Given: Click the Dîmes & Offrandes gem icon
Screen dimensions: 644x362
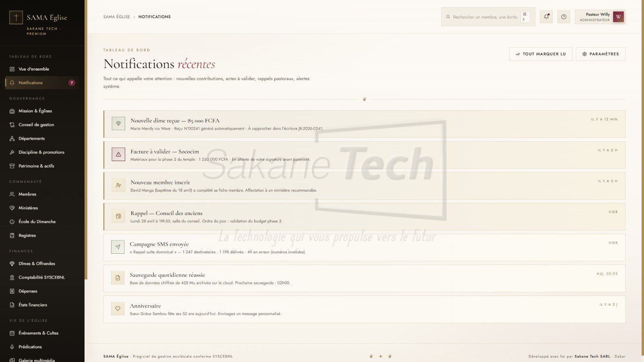Looking at the screenshot, I should 12,264.
